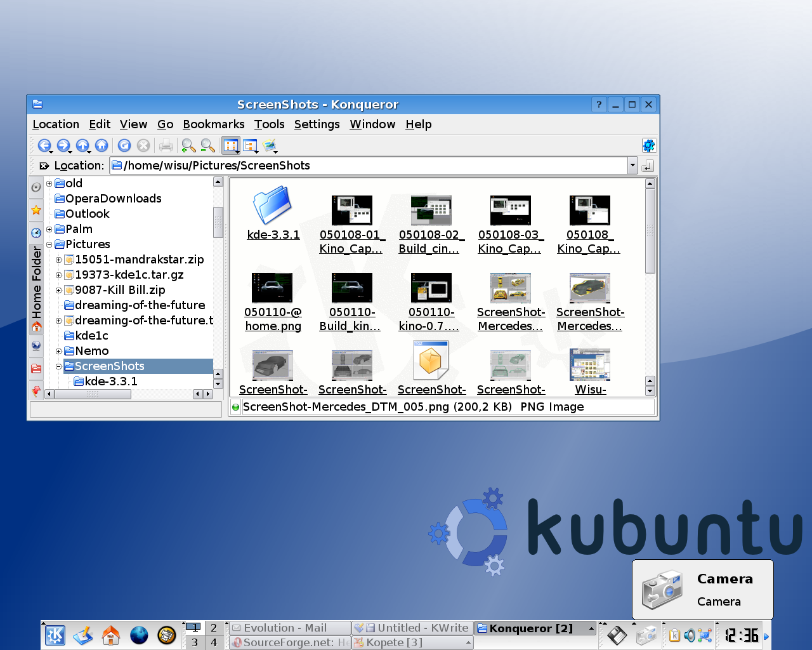812x650 pixels.
Task: Click the Home toolbar icon in Konqueror
Action: click(101, 145)
